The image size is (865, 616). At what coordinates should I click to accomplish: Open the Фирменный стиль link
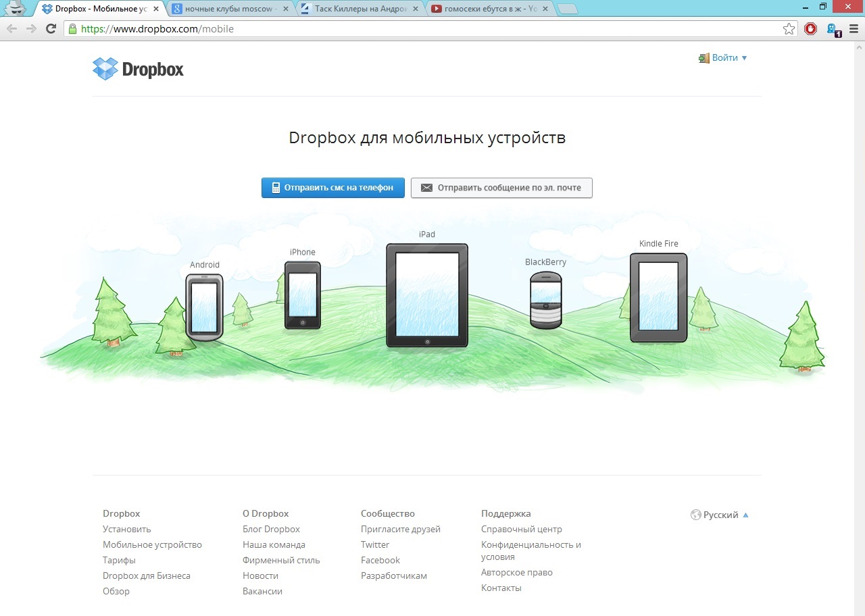tap(281, 560)
